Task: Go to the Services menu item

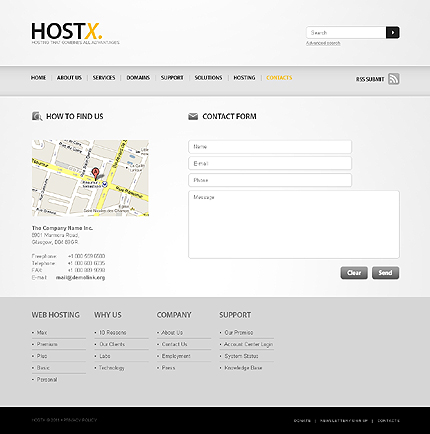Action: click(x=104, y=78)
